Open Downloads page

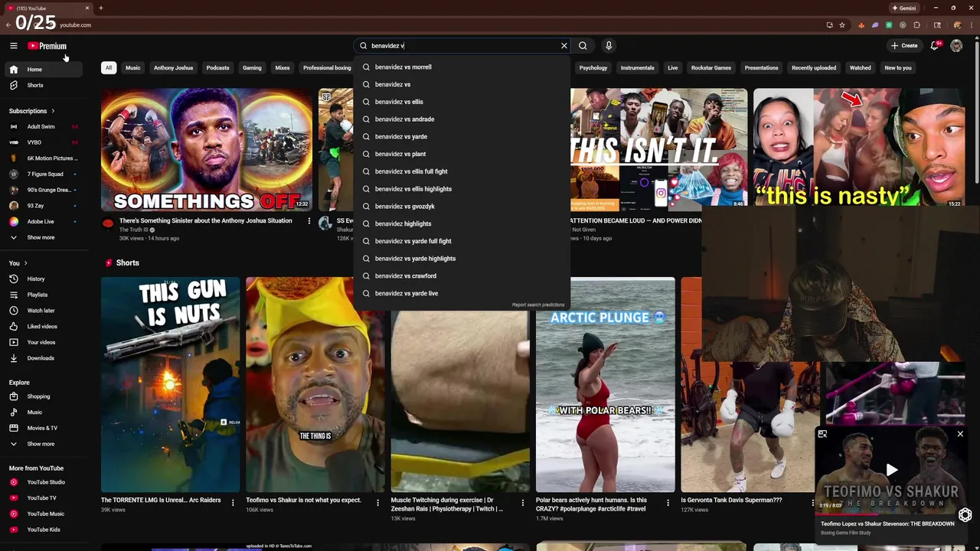[x=45, y=358]
